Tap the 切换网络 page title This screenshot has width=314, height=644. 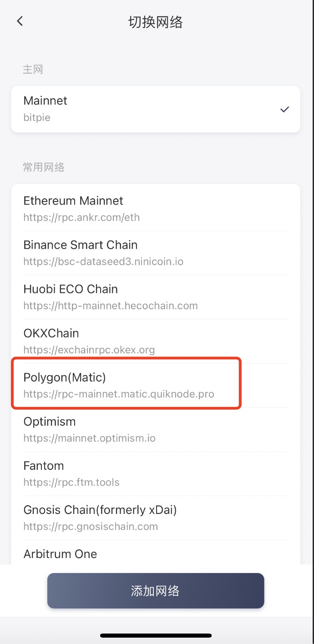(x=156, y=22)
